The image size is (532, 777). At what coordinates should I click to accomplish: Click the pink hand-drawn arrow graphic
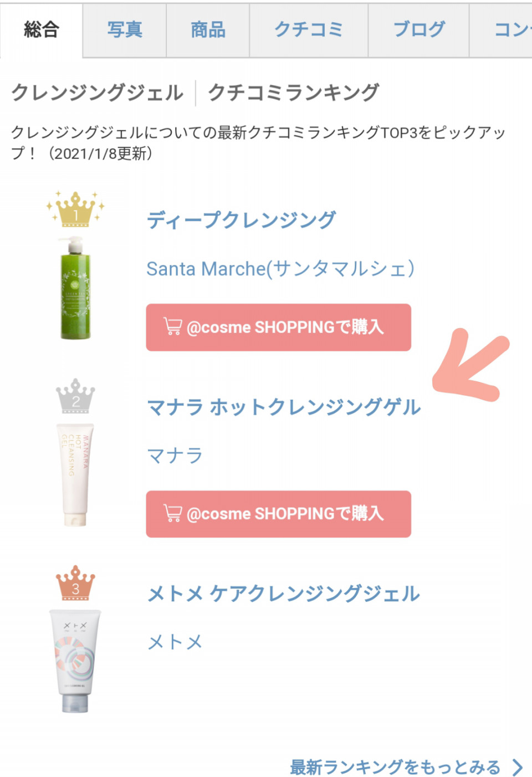(470, 365)
